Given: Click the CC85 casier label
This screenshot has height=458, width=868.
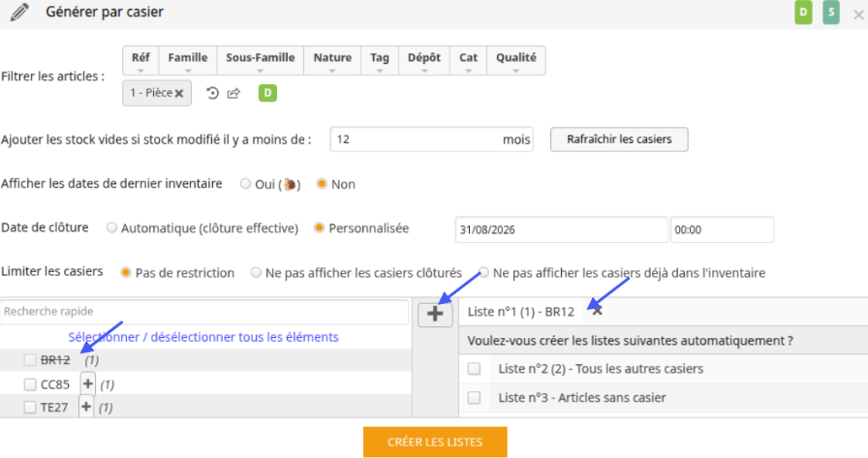Looking at the screenshot, I should pos(55,383).
